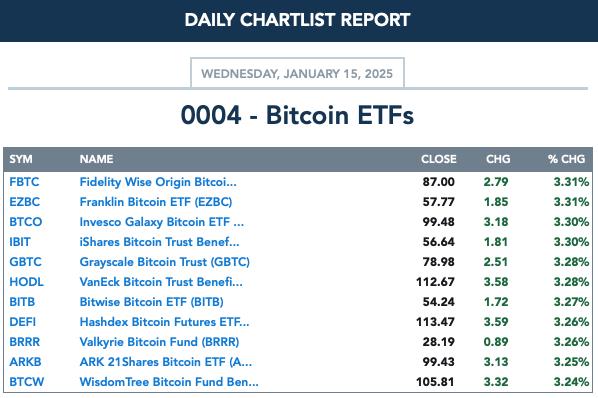Open iShares Bitcoin Trust link

click(159, 242)
